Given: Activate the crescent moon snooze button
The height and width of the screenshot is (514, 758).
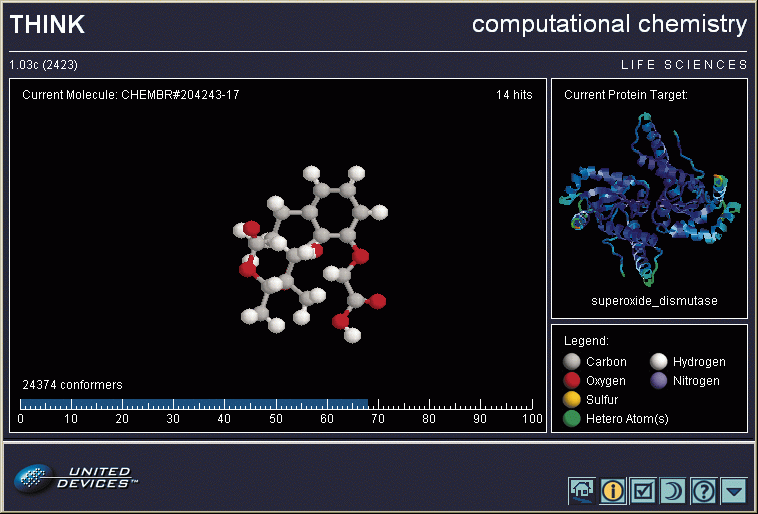Looking at the screenshot, I should pyautogui.click(x=673, y=490).
